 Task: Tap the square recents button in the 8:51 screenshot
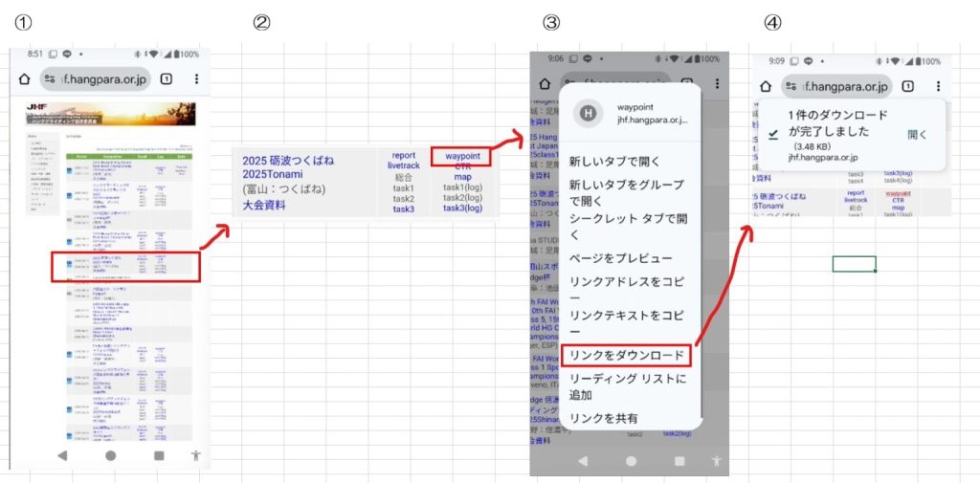pyautogui.click(x=159, y=455)
